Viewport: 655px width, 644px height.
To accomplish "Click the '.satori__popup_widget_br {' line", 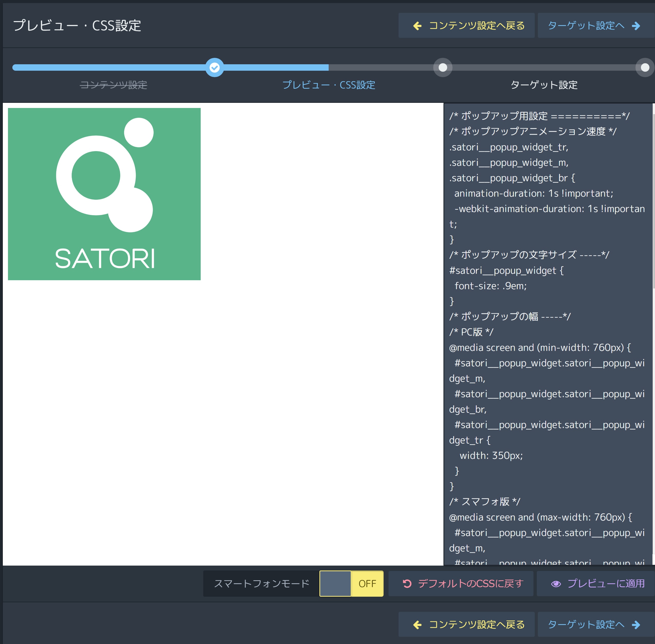I will point(512,178).
